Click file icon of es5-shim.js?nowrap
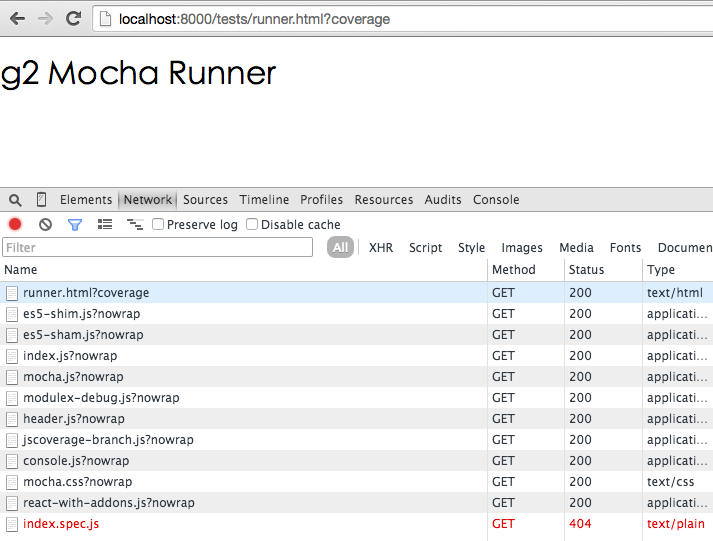This screenshot has width=713, height=541. tap(12, 314)
